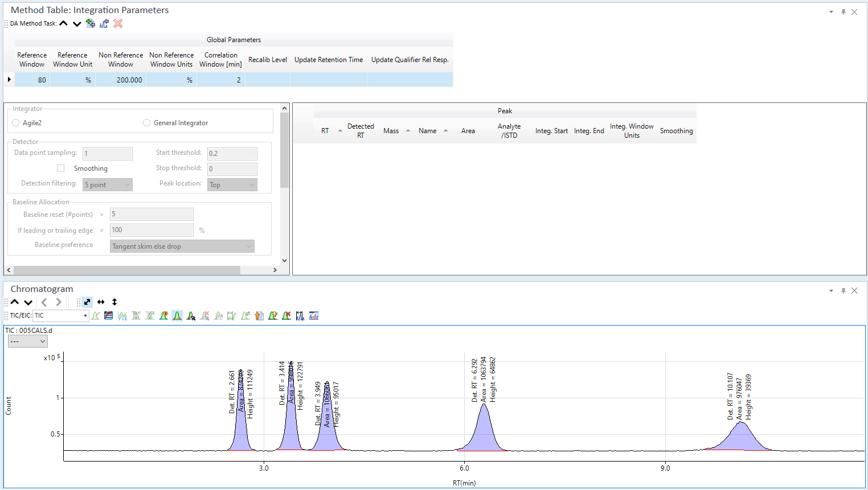Click the green peak with red X icon

[286, 315]
